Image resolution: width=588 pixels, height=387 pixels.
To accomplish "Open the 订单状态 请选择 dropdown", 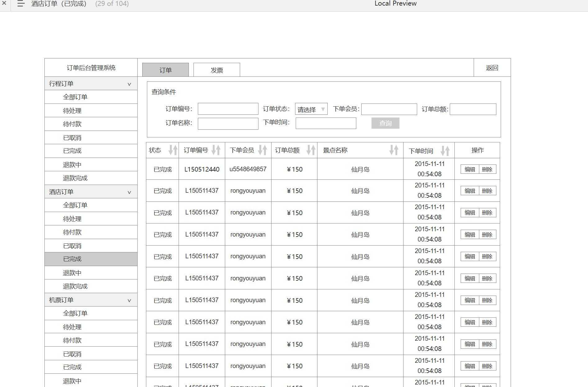I will (311, 109).
